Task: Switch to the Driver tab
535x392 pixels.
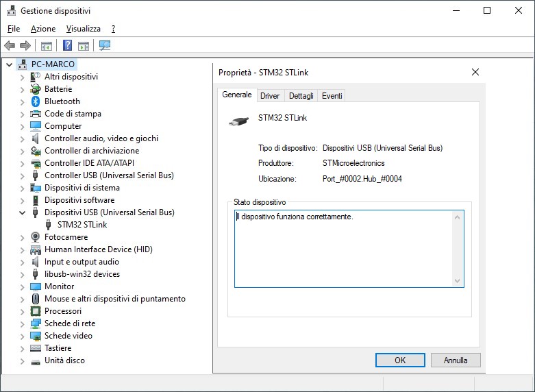Action: click(269, 96)
